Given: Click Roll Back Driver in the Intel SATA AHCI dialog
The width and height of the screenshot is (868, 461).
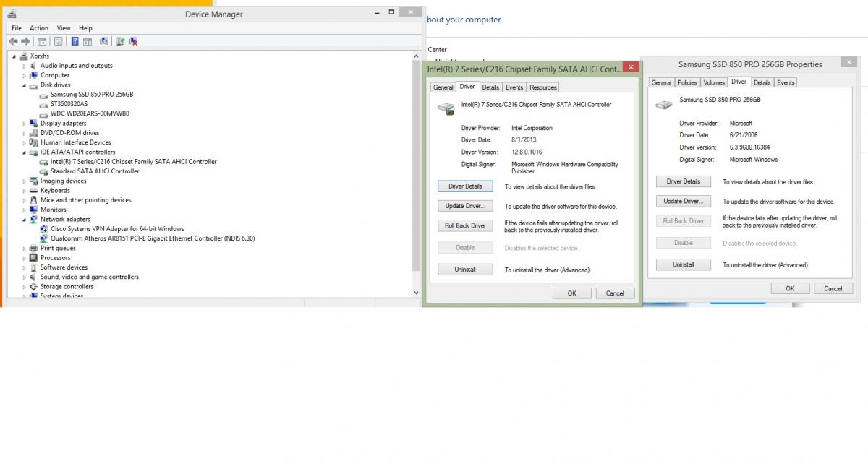Looking at the screenshot, I should coord(465,225).
